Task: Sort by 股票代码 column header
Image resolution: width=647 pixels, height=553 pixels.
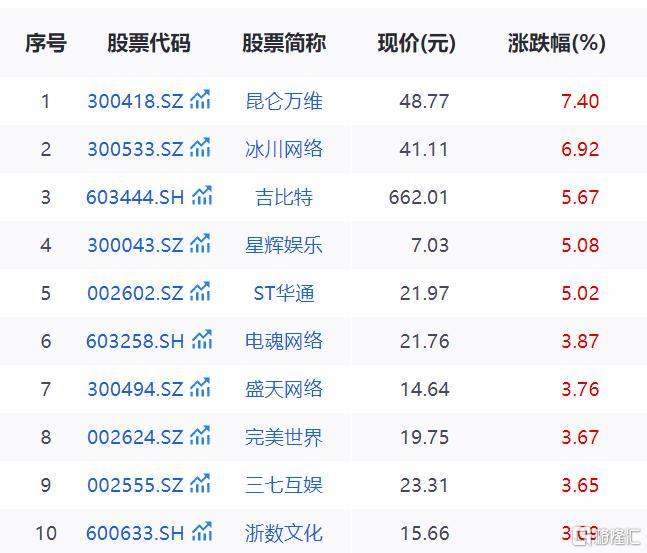Action: click(x=149, y=43)
